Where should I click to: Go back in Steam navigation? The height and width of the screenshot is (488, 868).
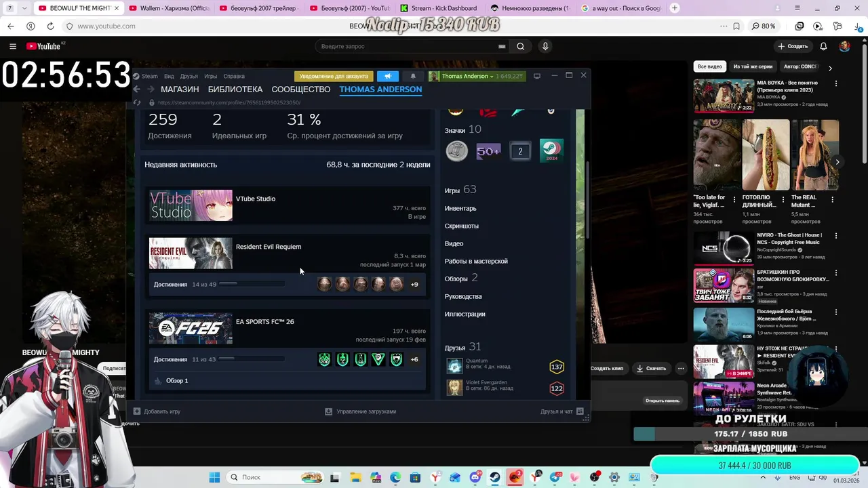pos(136,89)
